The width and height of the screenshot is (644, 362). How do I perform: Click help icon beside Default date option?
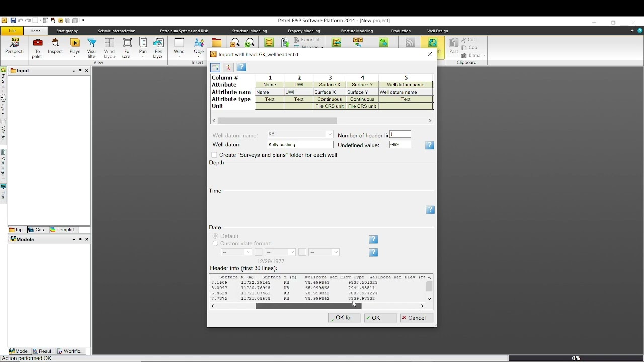click(373, 239)
